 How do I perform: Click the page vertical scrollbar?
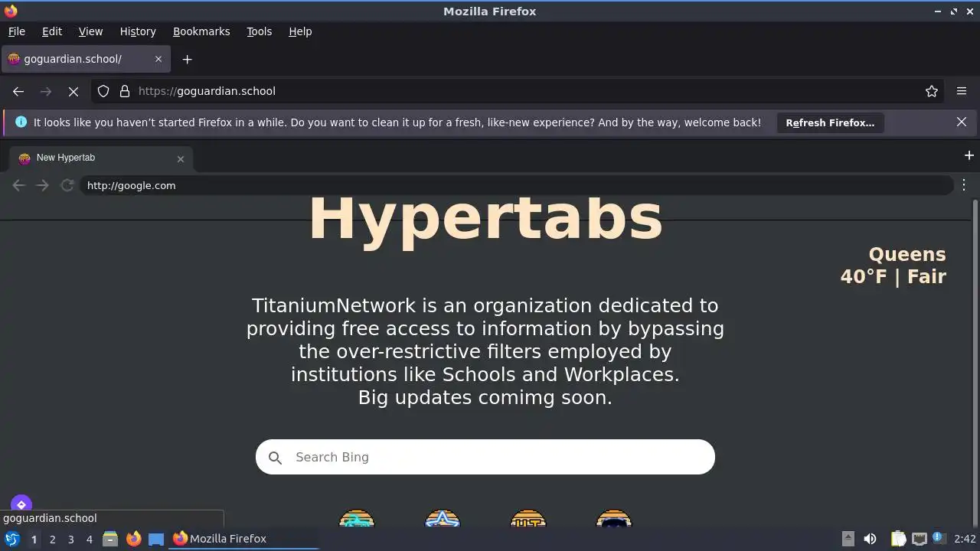[x=975, y=364]
